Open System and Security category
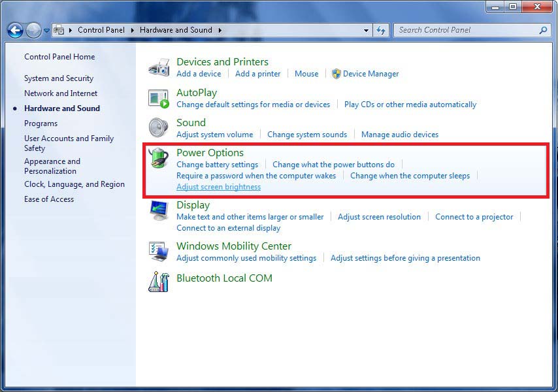Image resolution: width=558 pixels, height=392 pixels. point(59,78)
